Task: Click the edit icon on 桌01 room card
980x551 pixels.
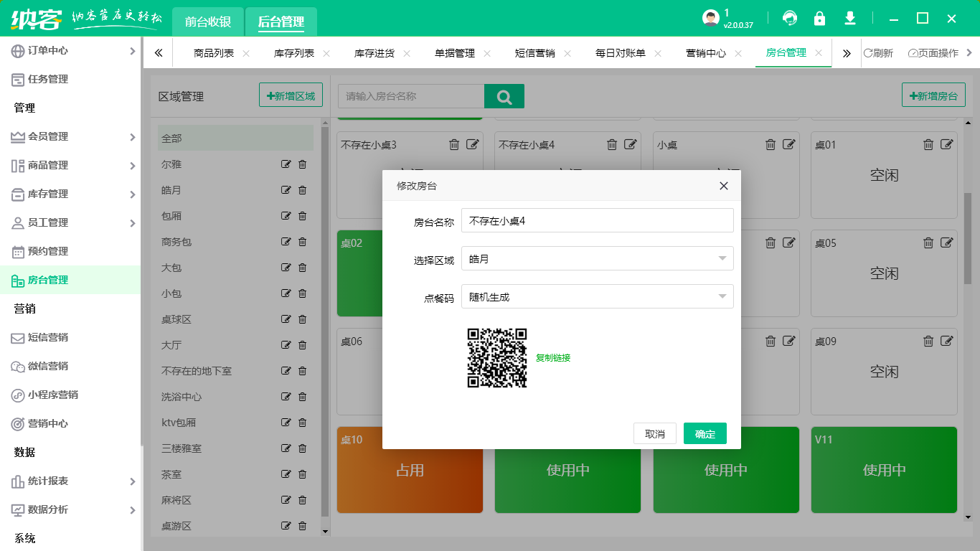Action: [946, 143]
